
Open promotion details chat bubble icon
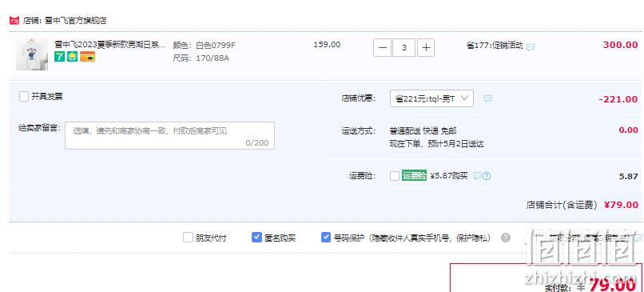tap(531, 47)
